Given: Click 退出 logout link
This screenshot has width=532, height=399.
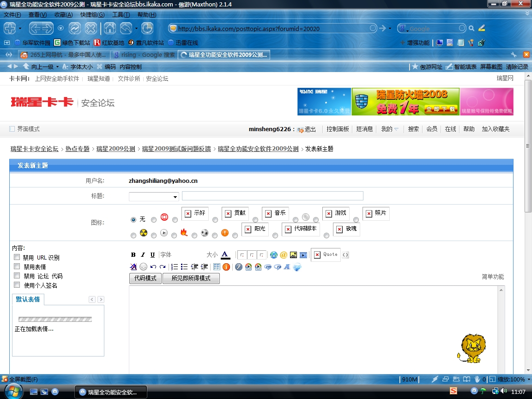Looking at the screenshot, I should pos(310,129).
